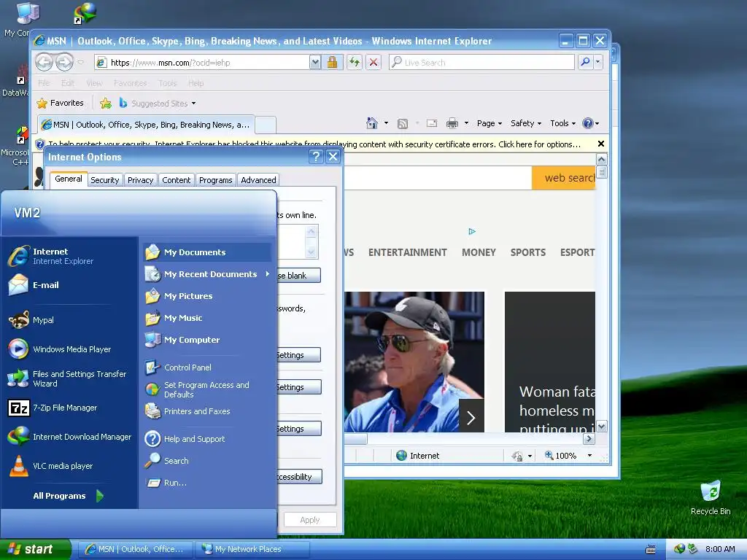Viewport: 747px width, 560px height.
Task: Open Control Panel
Action: point(207,367)
